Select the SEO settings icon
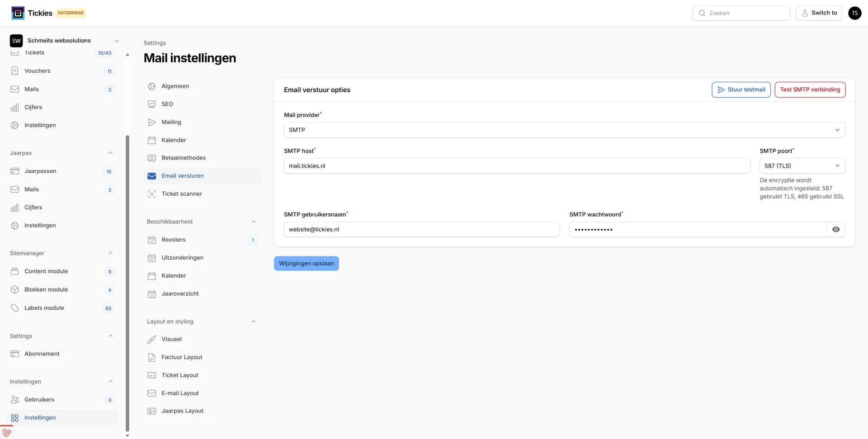This screenshot has width=868, height=439. tap(151, 104)
